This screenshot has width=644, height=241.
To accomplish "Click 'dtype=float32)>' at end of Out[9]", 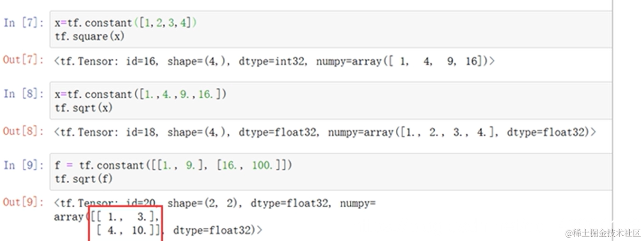I will coord(218,231).
